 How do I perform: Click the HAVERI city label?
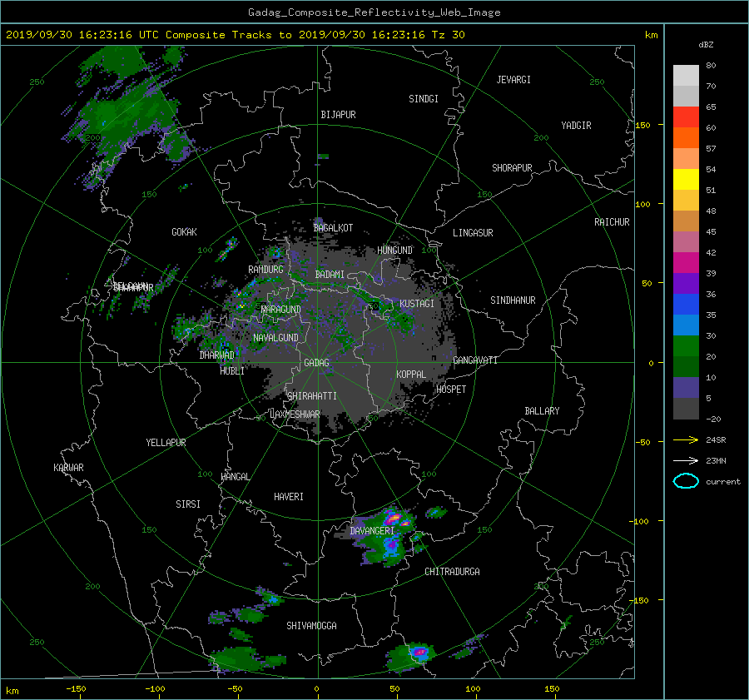point(289,497)
